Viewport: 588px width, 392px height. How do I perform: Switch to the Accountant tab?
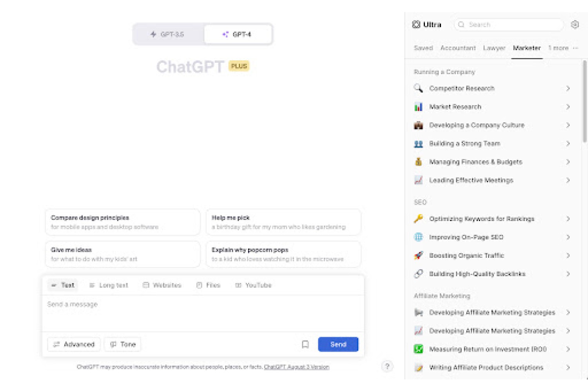(458, 48)
